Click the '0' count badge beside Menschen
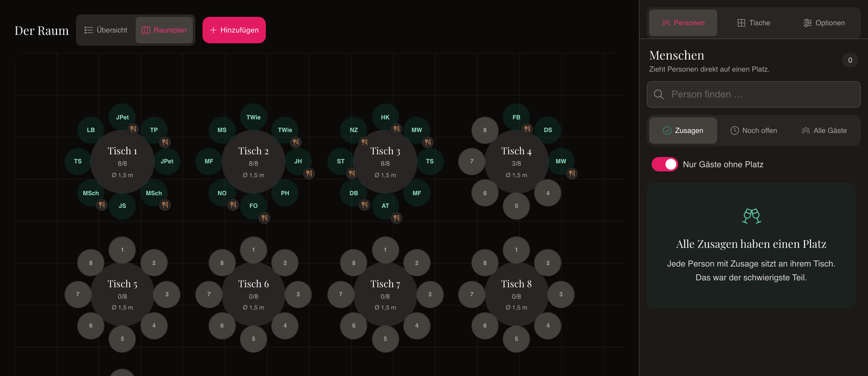The width and height of the screenshot is (868, 376). (850, 60)
